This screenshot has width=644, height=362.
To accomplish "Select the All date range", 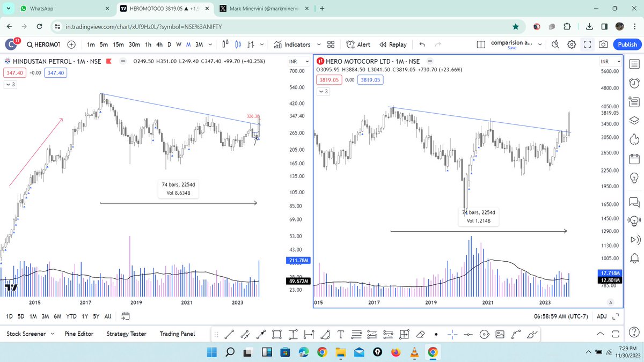I will click(x=108, y=316).
